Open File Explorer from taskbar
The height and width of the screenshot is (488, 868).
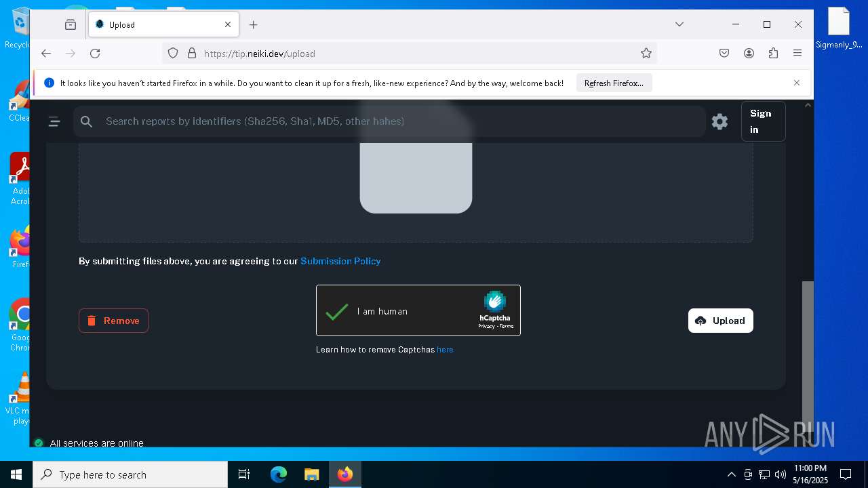point(311,474)
